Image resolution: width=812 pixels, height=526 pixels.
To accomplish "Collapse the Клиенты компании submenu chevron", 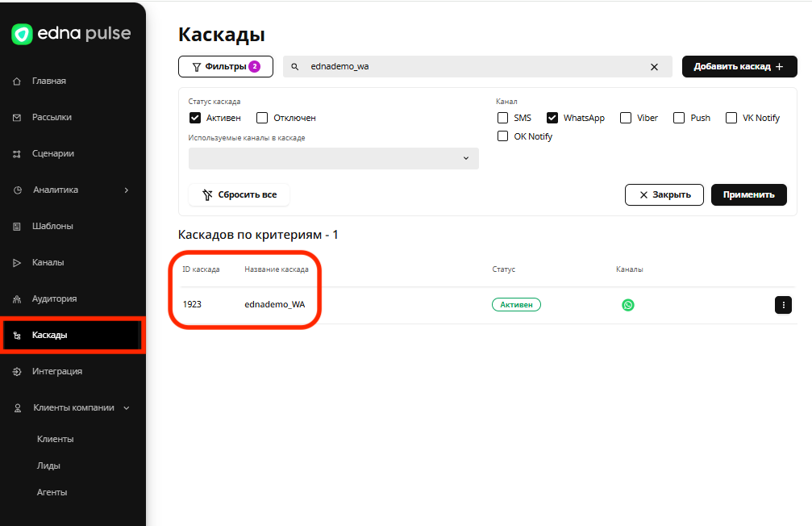I will pyautogui.click(x=127, y=408).
